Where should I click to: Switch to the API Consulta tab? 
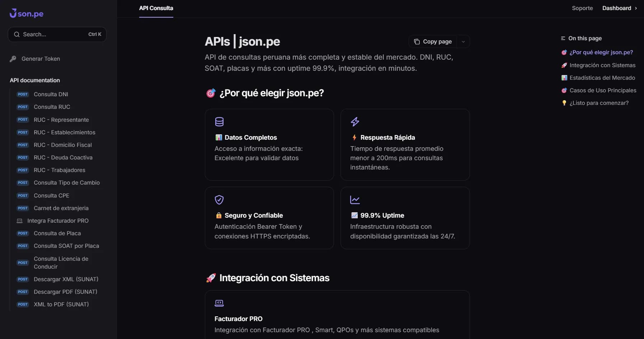click(x=156, y=8)
